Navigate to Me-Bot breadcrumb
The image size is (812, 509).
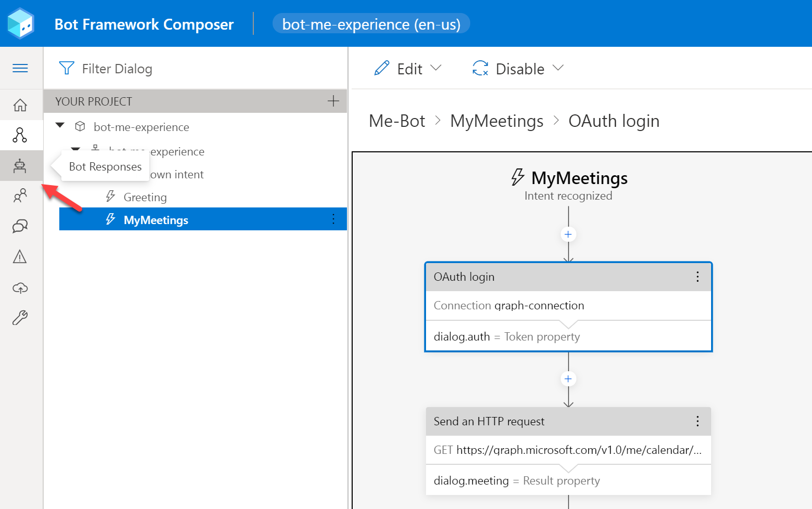[x=397, y=121]
